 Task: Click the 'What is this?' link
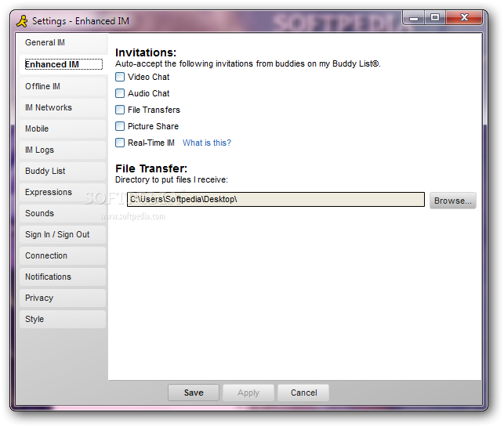click(207, 143)
